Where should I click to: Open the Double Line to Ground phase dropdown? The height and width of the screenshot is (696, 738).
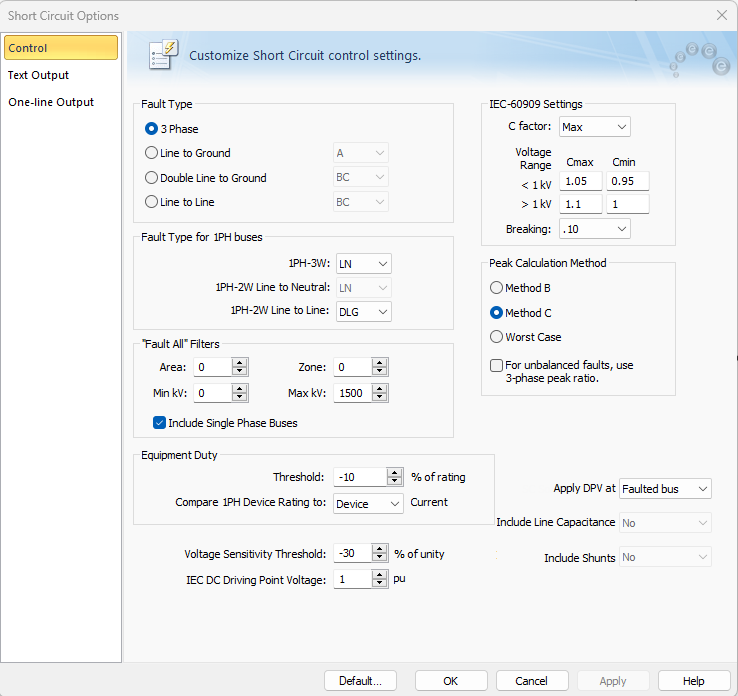pyautogui.click(x=361, y=177)
